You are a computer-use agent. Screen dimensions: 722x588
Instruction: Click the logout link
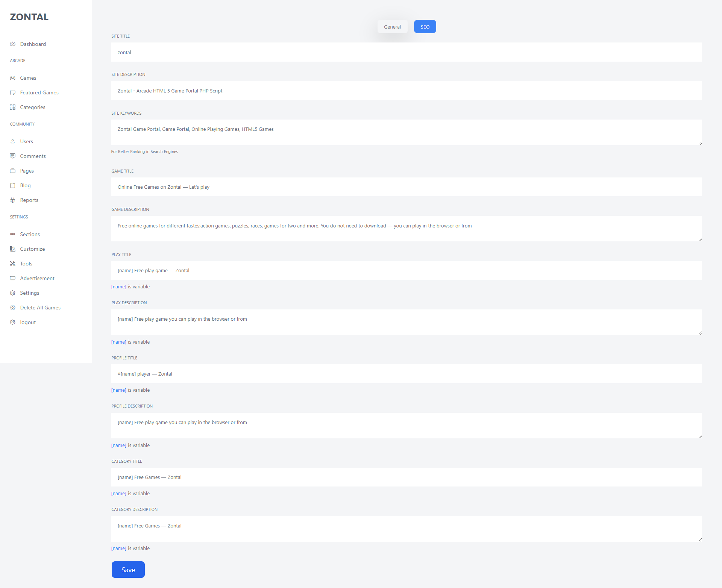point(28,322)
